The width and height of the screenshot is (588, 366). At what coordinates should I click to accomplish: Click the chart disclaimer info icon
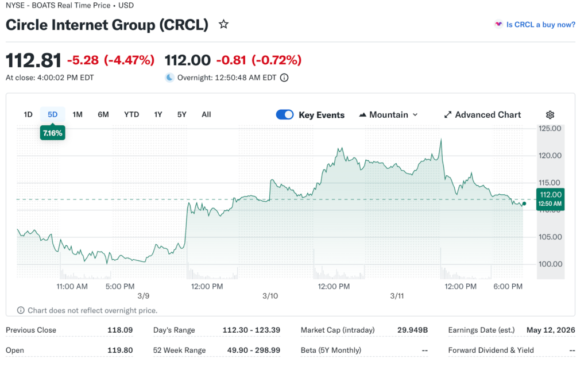(x=21, y=310)
